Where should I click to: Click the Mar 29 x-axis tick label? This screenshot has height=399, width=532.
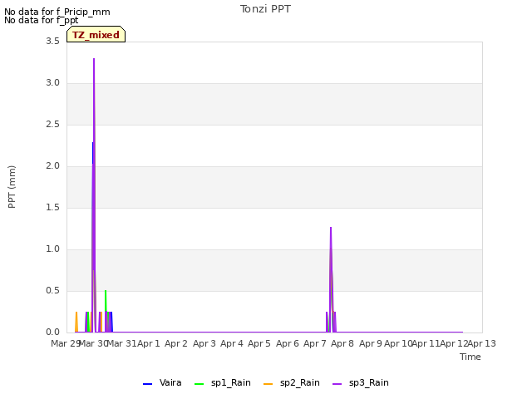pyautogui.click(x=65, y=343)
